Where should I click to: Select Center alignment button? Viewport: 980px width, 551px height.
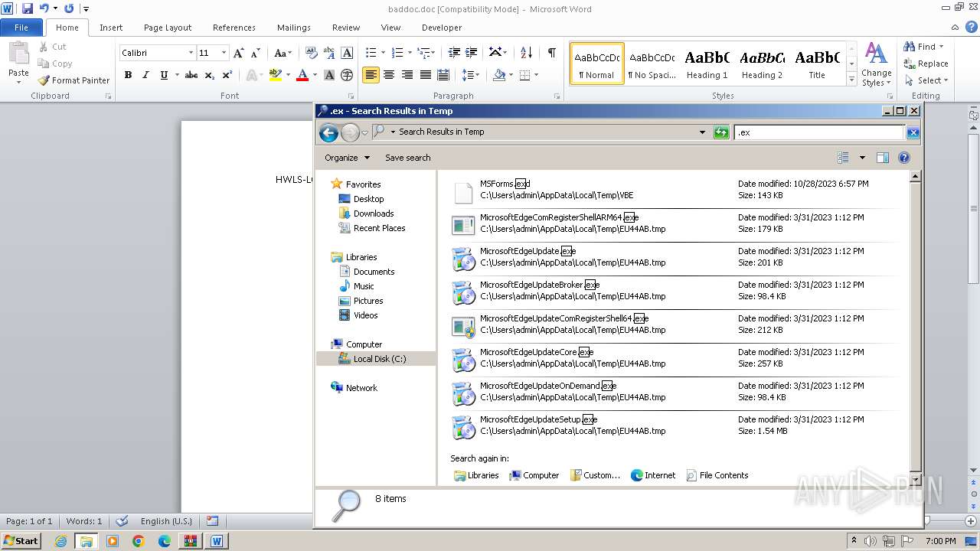coord(389,75)
